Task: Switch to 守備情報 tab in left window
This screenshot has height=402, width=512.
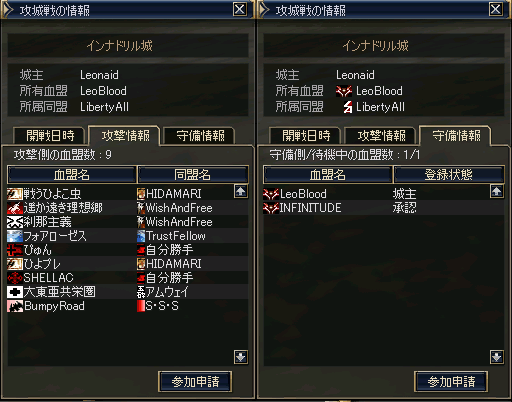Action: [x=200, y=136]
